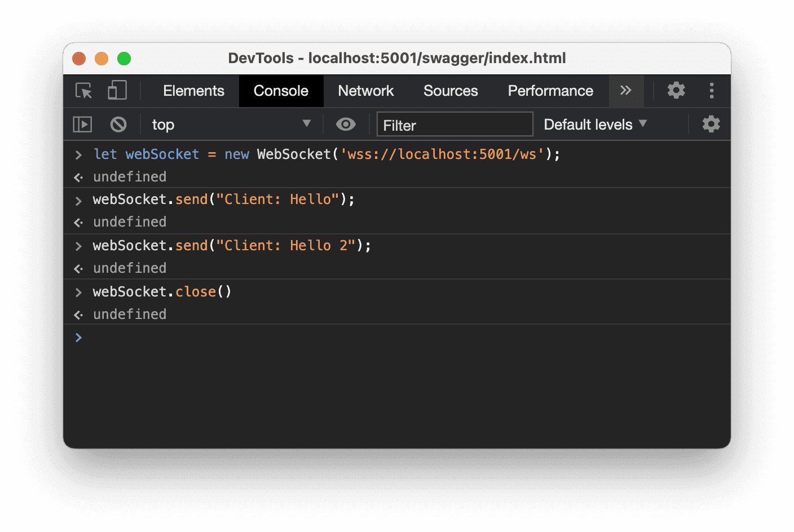The height and width of the screenshot is (532, 794).
Task: Click the empty console prompt line
Action: pos(395,338)
